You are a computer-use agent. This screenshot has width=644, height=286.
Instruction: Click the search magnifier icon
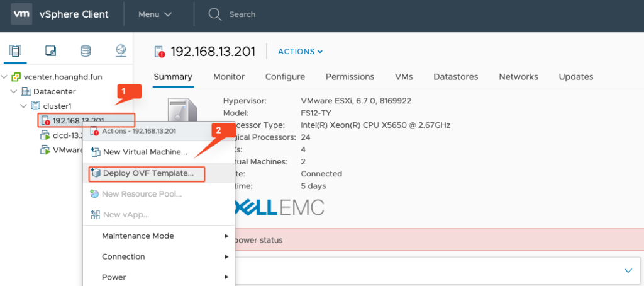click(x=215, y=14)
